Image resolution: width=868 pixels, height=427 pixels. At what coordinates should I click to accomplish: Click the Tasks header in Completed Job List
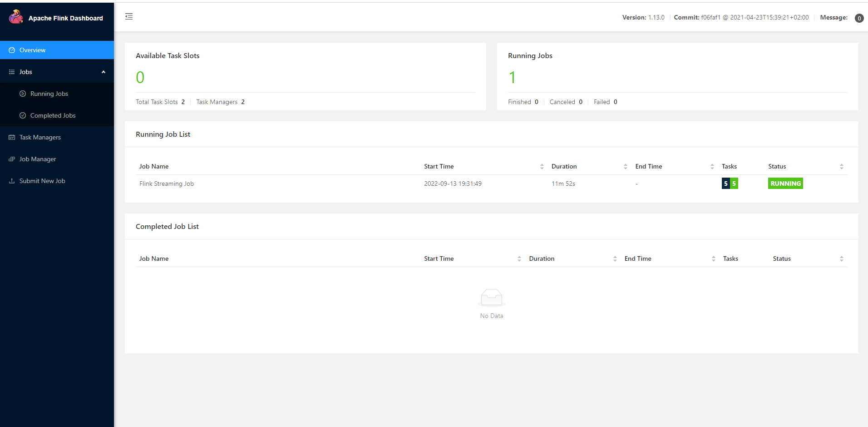[730, 258]
